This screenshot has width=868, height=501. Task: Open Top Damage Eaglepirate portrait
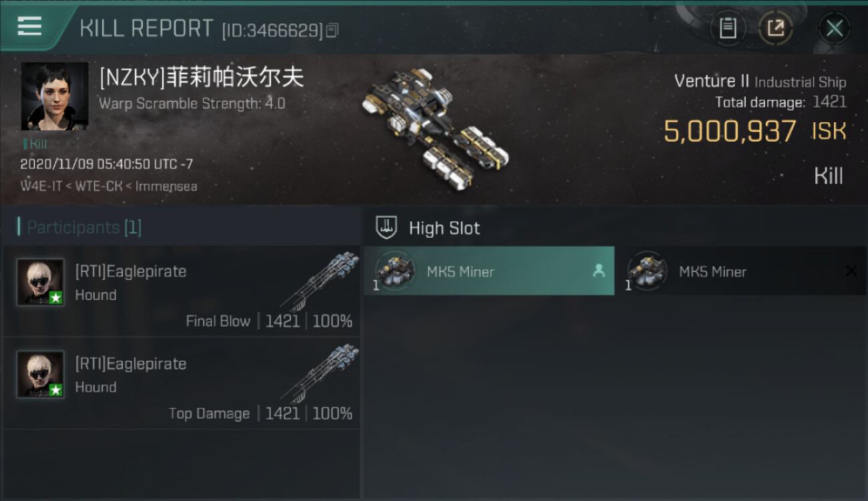pos(41,374)
